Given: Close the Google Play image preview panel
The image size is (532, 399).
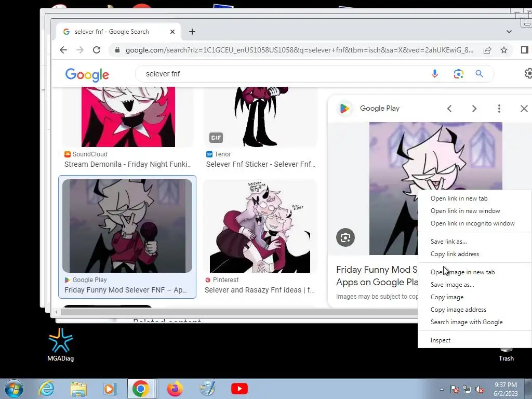Looking at the screenshot, I should [x=524, y=109].
